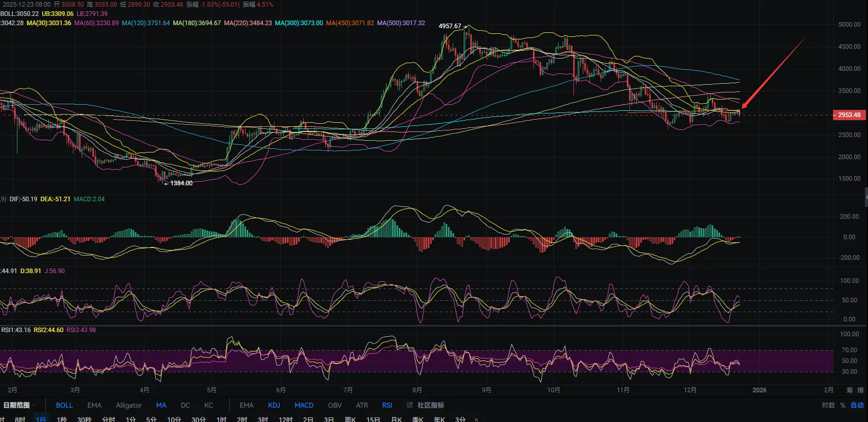This screenshot has height=422, width=868.
Task: Switch to the 分时 time-sharing view
Action: point(108,419)
